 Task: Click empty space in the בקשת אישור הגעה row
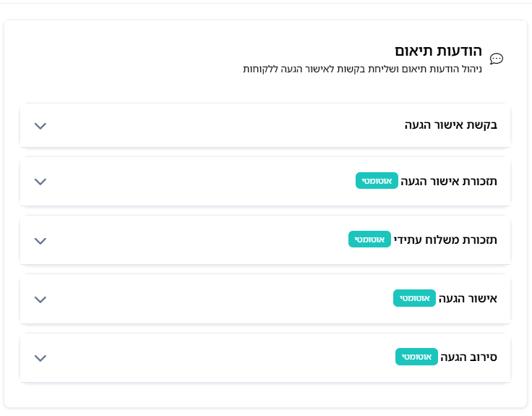tap(217, 125)
